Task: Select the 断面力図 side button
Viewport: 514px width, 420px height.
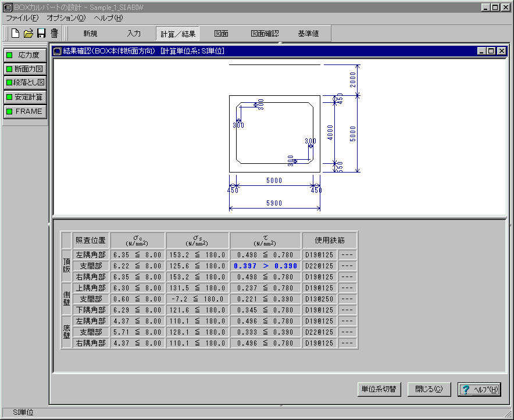Action: tap(24, 69)
